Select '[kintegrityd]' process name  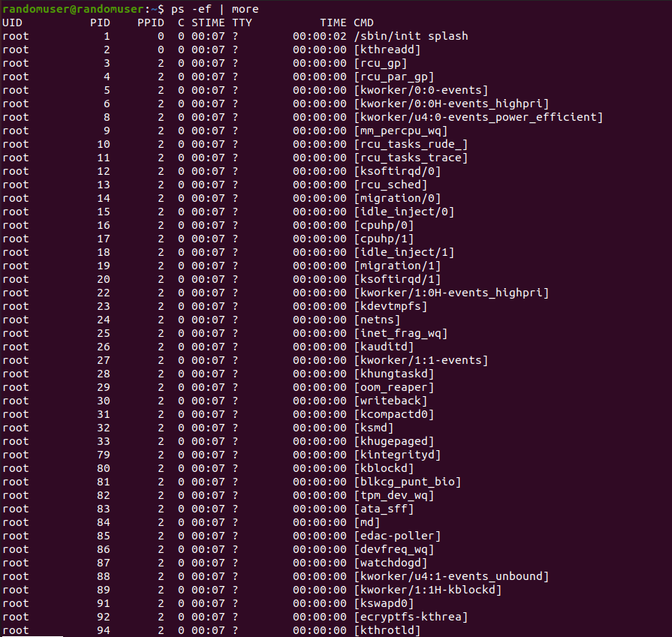397,455
